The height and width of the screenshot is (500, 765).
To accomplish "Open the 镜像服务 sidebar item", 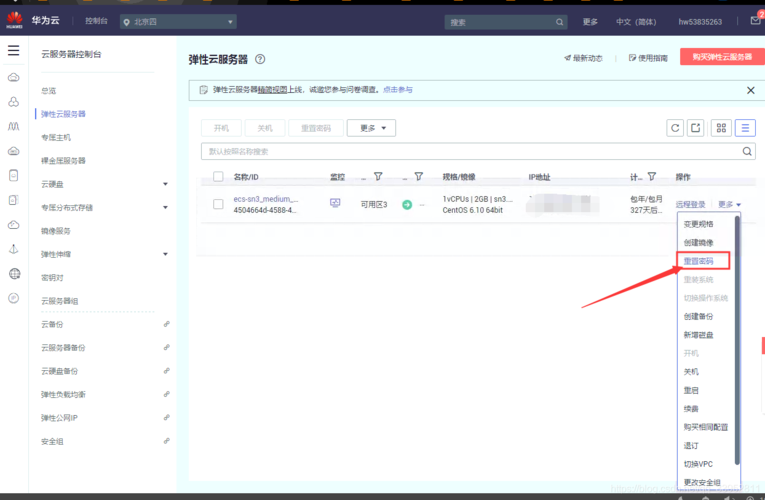I will coord(56,231).
